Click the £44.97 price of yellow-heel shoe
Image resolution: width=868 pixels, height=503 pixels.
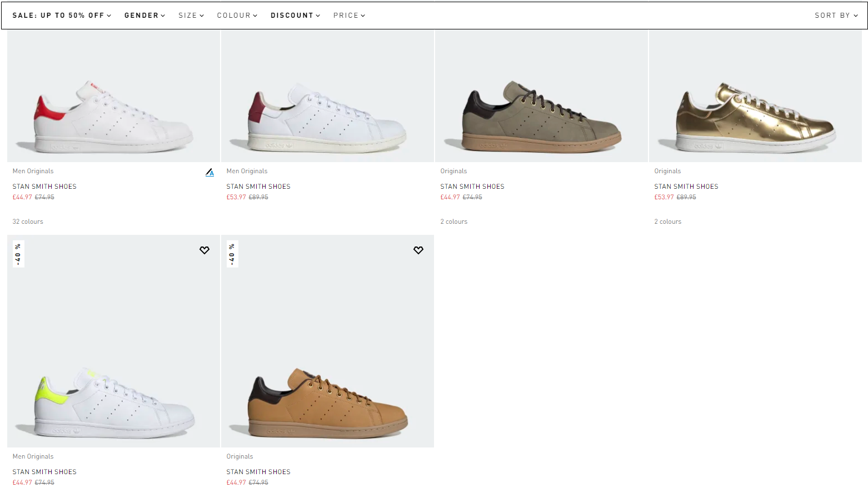coord(22,482)
